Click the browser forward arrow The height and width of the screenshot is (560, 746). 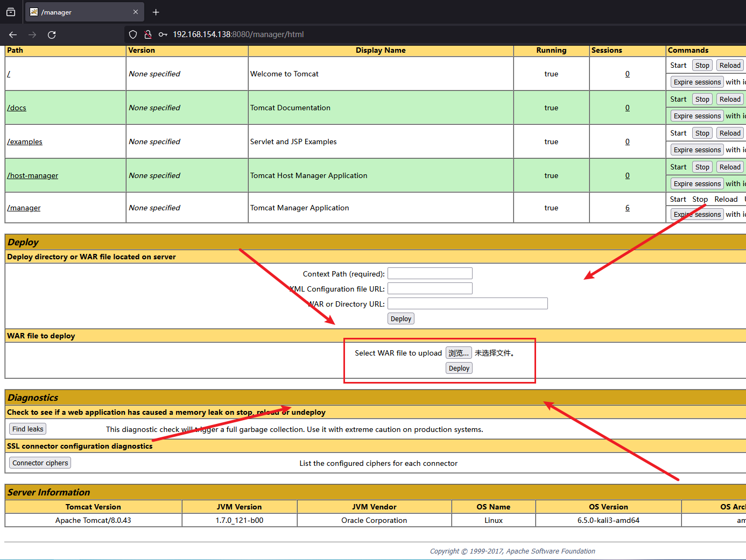coord(32,34)
